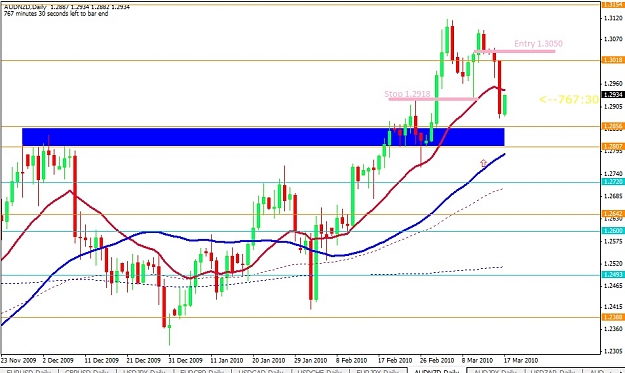Screen dimensions: 625x373
Task: Click the 1.2685 price scale value
Action: 613,196
